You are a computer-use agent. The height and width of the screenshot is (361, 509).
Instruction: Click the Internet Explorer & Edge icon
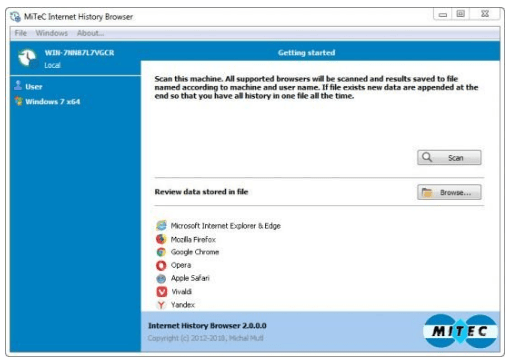pyautogui.click(x=161, y=226)
